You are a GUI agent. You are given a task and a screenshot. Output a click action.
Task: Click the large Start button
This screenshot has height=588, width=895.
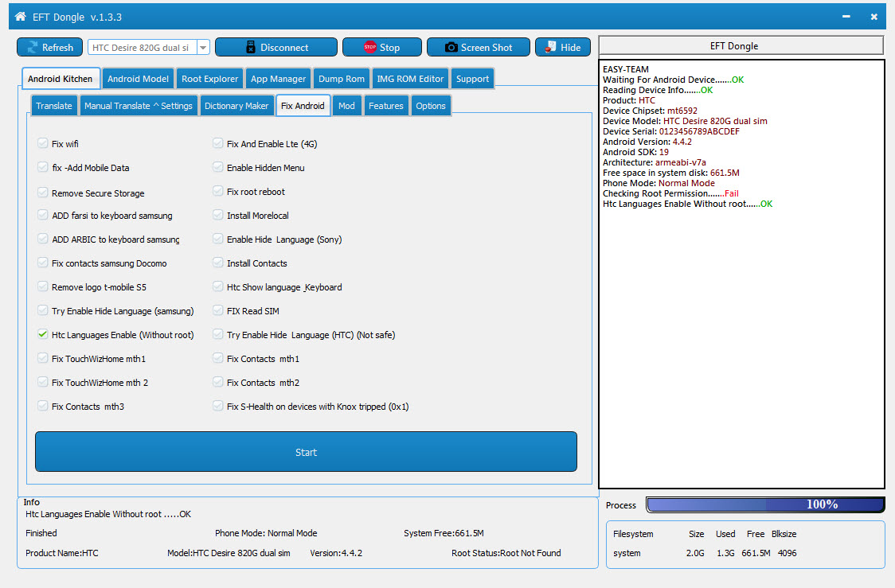[306, 452]
